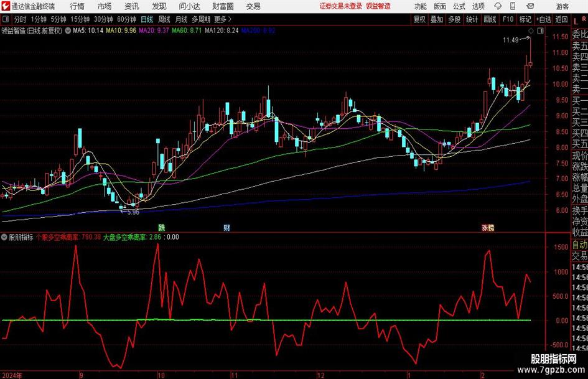Open the customer service headset icon
The height and width of the screenshot is (379, 588).
(498, 6)
